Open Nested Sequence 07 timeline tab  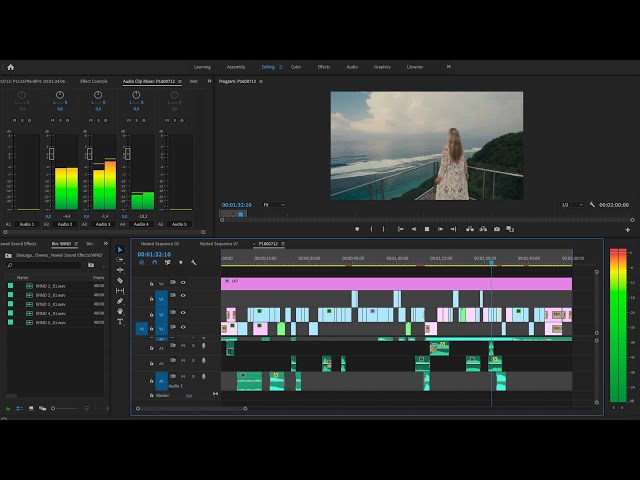(x=219, y=244)
